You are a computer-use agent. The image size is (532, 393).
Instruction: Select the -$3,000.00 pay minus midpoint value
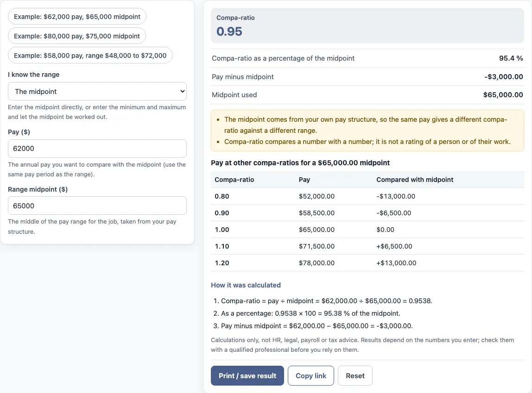coord(503,76)
